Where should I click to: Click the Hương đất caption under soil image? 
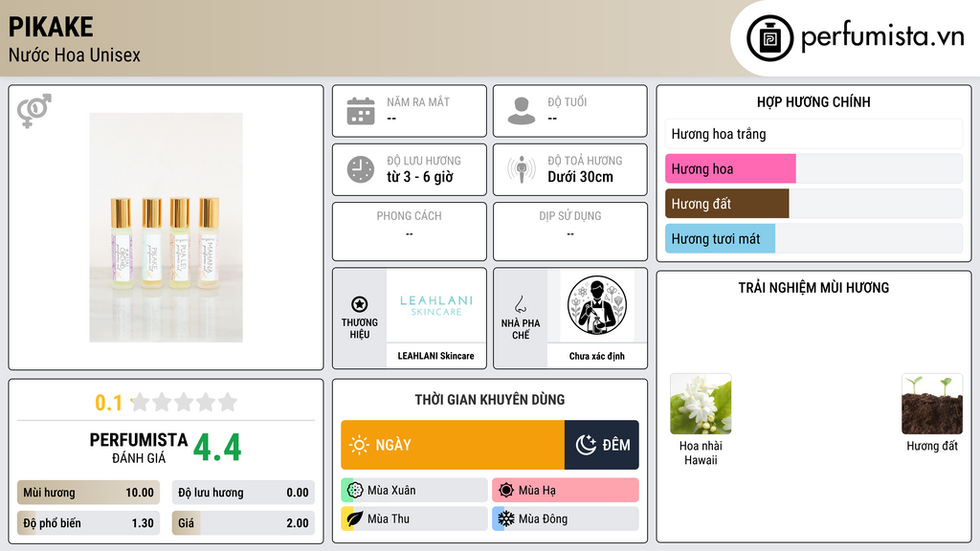coord(932,446)
